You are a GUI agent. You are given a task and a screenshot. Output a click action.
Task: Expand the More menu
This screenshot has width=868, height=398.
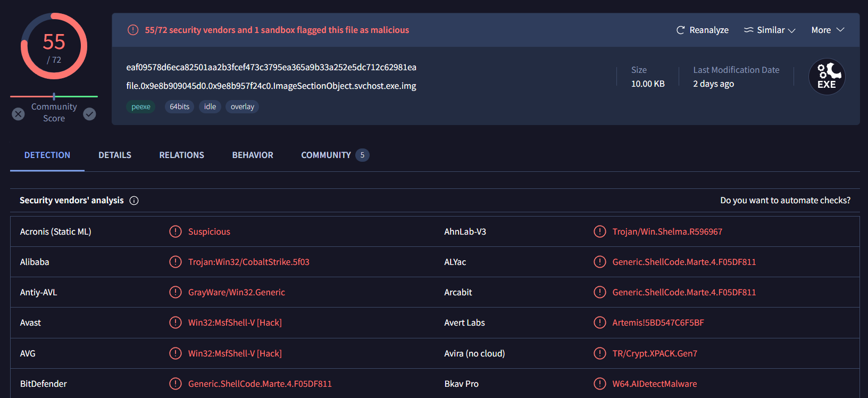coord(821,30)
